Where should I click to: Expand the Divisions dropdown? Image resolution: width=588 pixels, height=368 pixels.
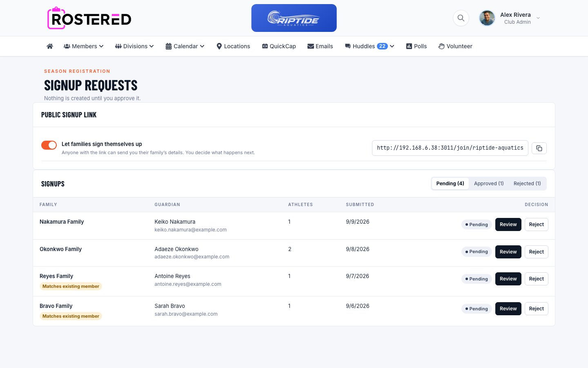click(134, 46)
